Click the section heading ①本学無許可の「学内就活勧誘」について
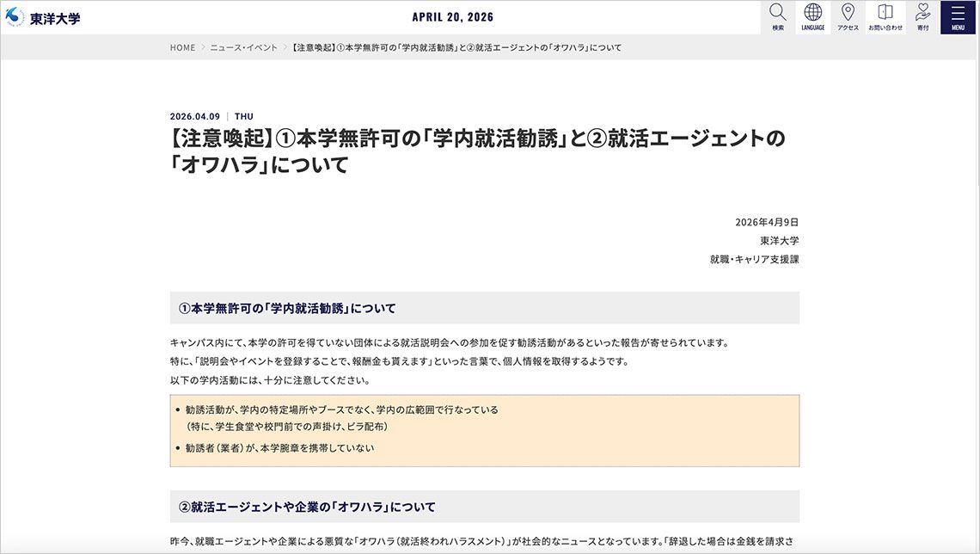This screenshot has width=980, height=554. pyautogui.click(x=287, y=308)
